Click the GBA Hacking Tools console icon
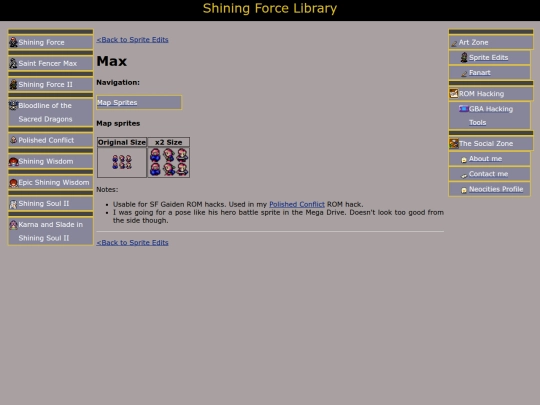 coord(463,109)
